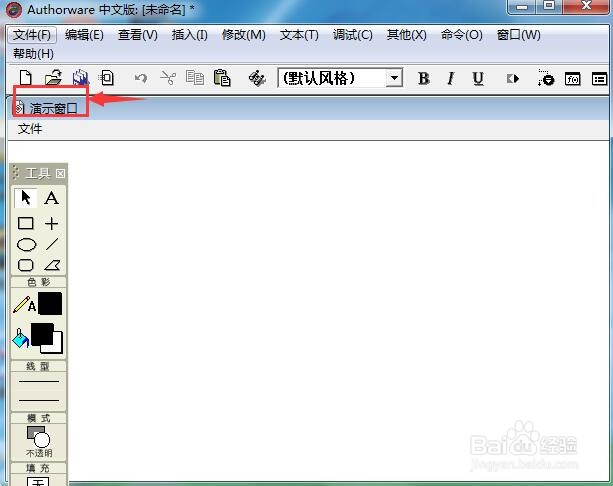Screen dimensions: 613x486
Task: Open the 插入(I) menu
Action: point(189,35)
